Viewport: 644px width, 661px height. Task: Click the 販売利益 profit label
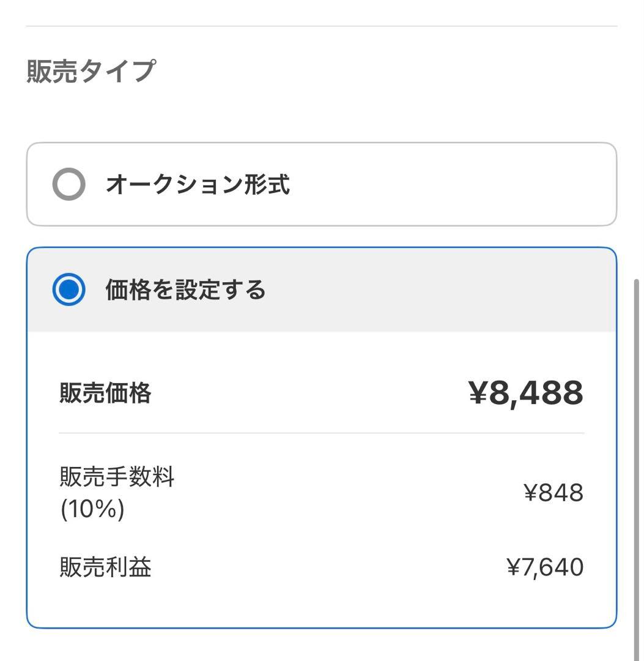[x=105, y=567]
